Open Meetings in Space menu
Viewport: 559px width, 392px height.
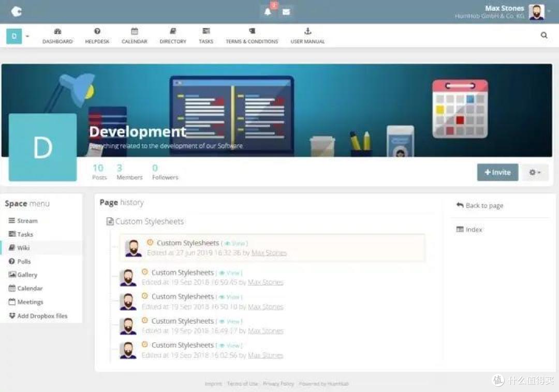pyautogui.click(x=26, y=302)
